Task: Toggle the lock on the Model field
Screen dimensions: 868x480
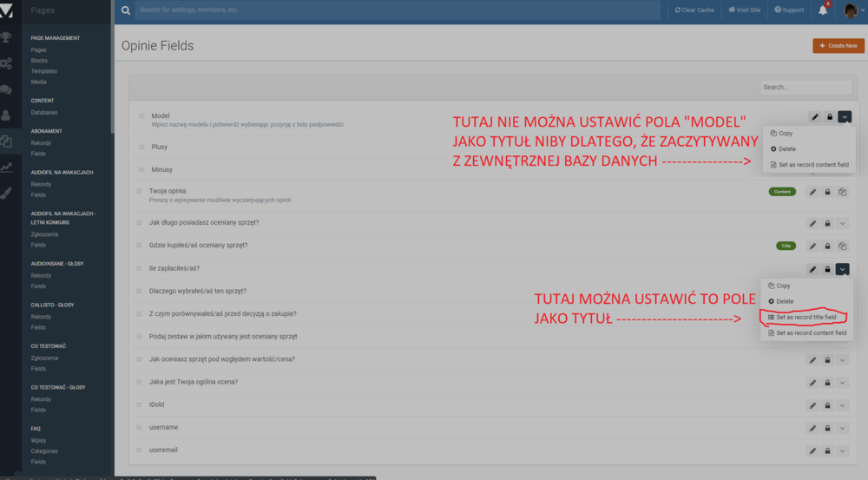Action: click(830, 117)
